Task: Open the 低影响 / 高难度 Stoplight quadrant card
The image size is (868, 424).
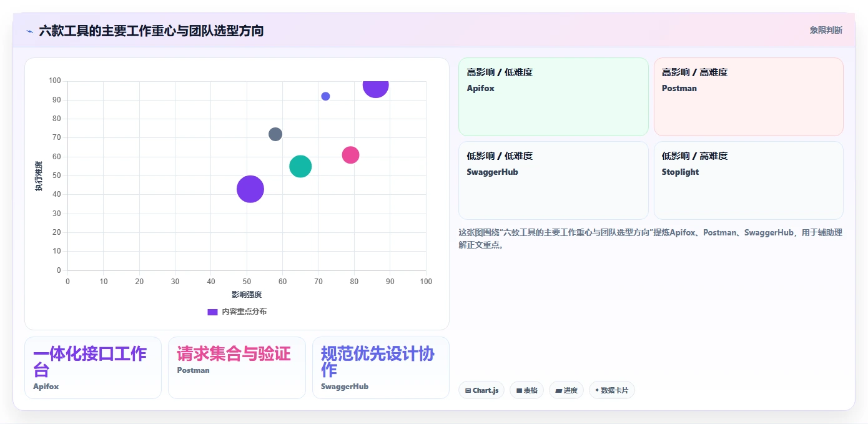Action: pyautogui.click(x=749, y=180)
